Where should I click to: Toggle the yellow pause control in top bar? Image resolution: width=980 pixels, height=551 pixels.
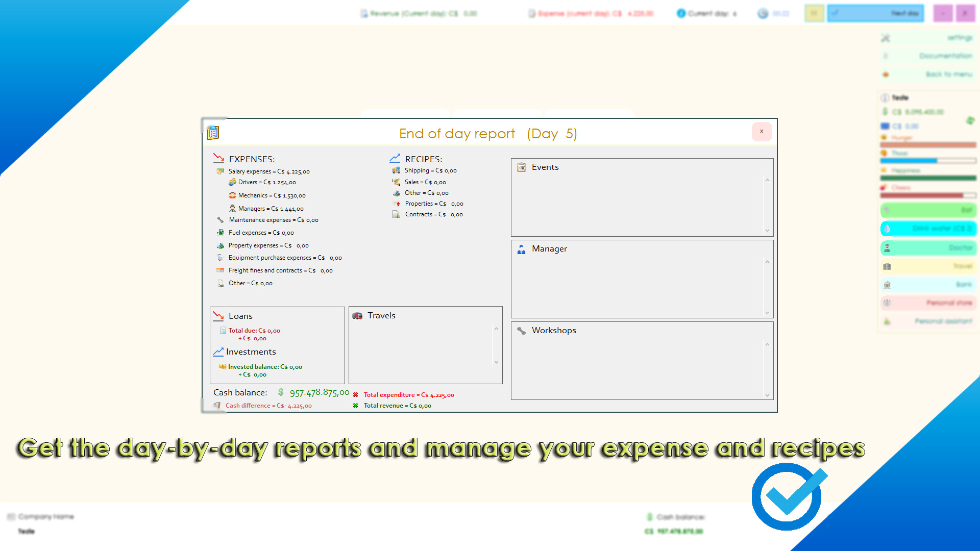814,13
